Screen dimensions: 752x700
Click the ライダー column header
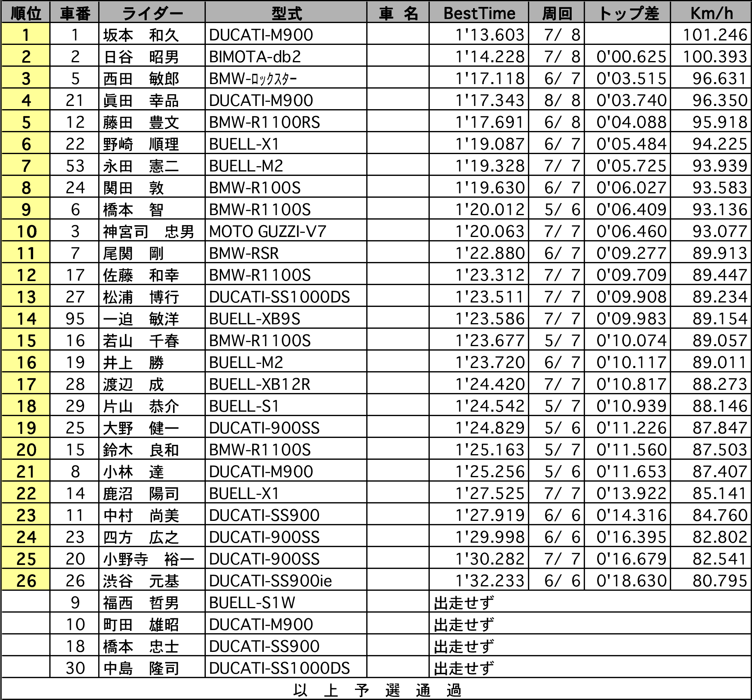(x=152, y=13)
